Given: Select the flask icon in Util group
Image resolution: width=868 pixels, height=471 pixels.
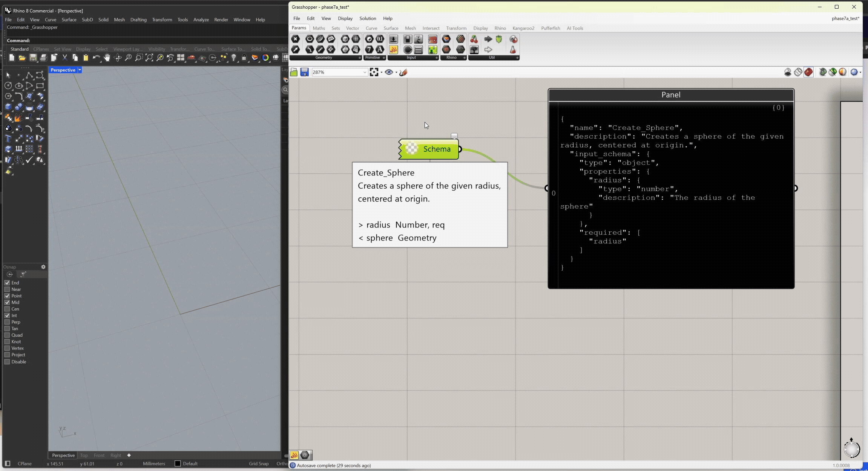Looking at the screenshot, I should coord(513,49).
